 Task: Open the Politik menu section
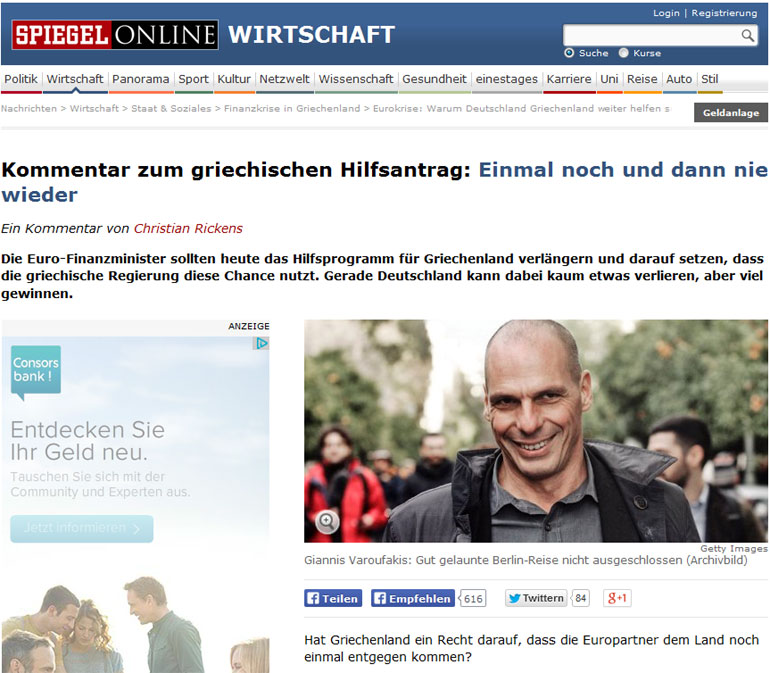(x=21, y=79)
